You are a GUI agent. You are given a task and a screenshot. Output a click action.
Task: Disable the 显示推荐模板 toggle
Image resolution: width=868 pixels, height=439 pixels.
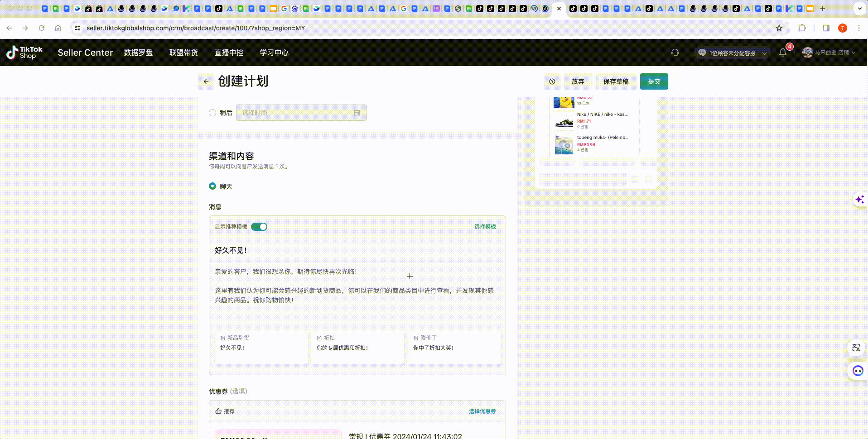pos(259,227)
